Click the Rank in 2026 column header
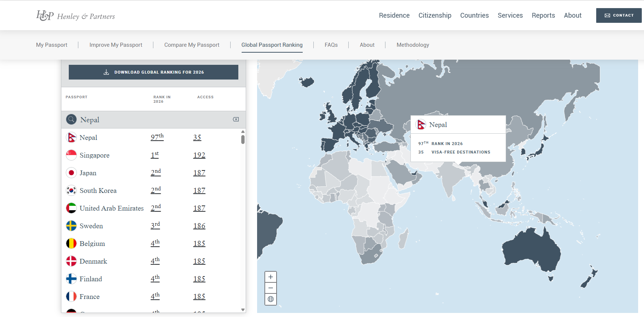Image resolution: width=644 pixels, height=317 pixels. [x=162, y=99]
